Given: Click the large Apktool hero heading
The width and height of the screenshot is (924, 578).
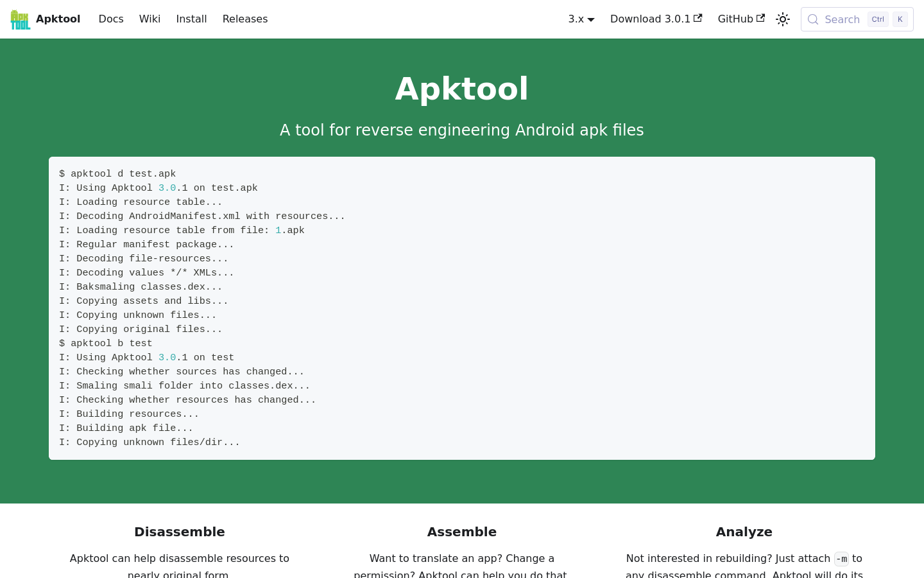Looking at the screenshot, I should click(462, 89).
